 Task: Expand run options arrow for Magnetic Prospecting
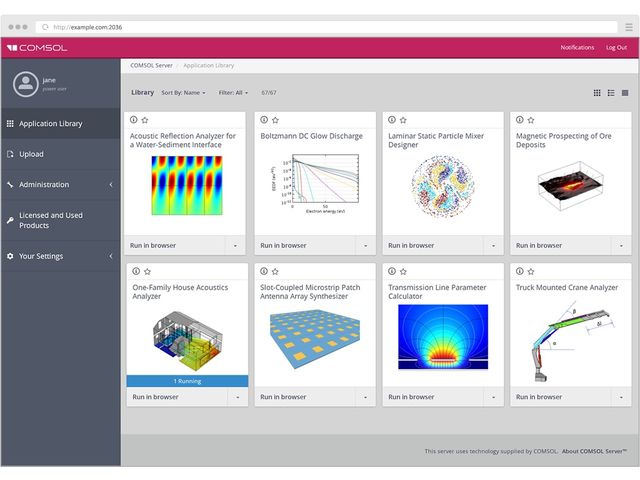click(621, 245)
